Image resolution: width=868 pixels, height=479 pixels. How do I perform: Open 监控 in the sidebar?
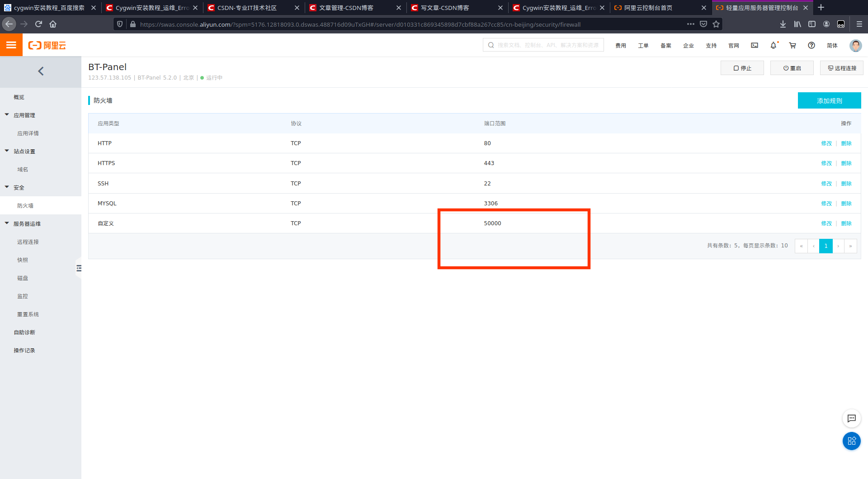pyautogui.click(x=23, y=296)
